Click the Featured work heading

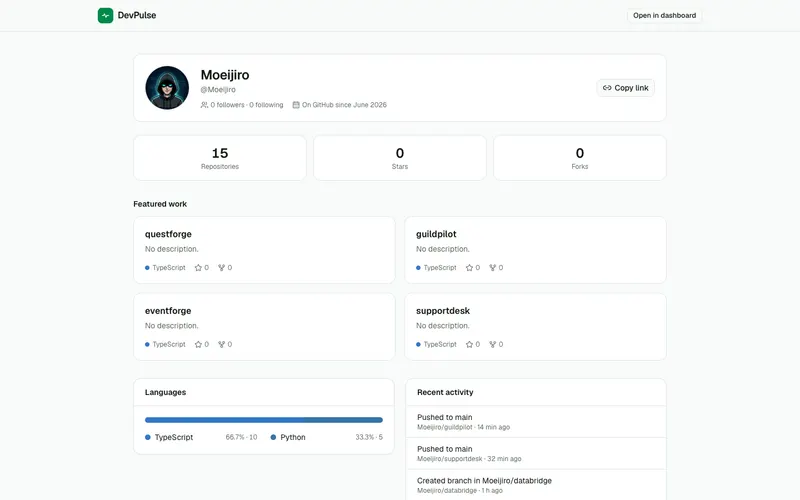coord(160,204)
